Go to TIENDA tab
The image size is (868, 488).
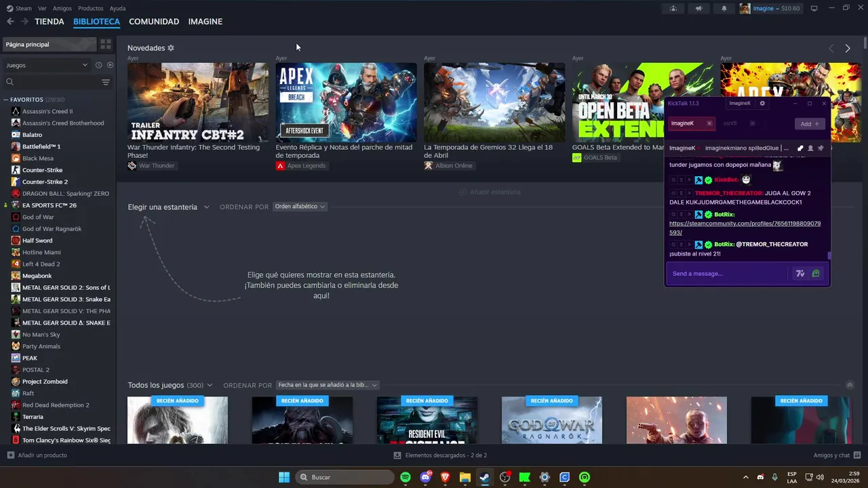pos(50,22)
